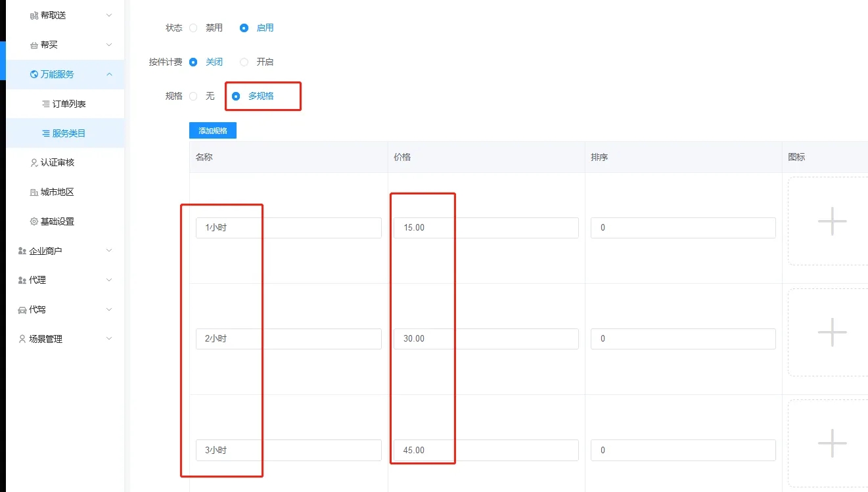Open the 订单列表 menu item
Viewport: 868px width, 492px height.
pyautogui.click(x=69, y=104)
